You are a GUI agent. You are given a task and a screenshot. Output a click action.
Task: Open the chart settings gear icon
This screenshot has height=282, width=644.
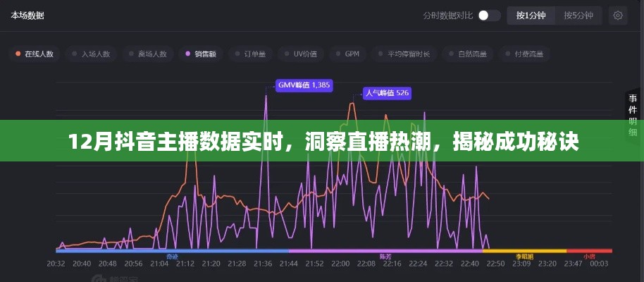click(618, 16)
